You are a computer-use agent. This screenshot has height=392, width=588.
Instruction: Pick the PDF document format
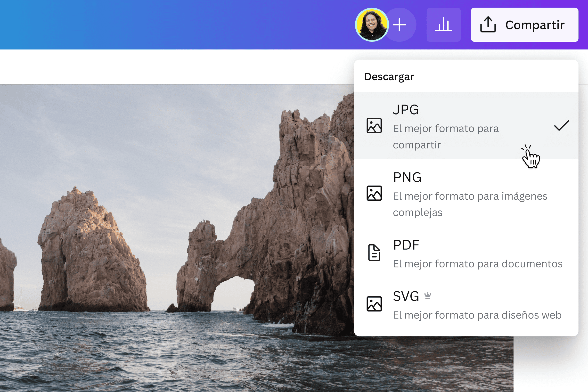coord(466,253)
